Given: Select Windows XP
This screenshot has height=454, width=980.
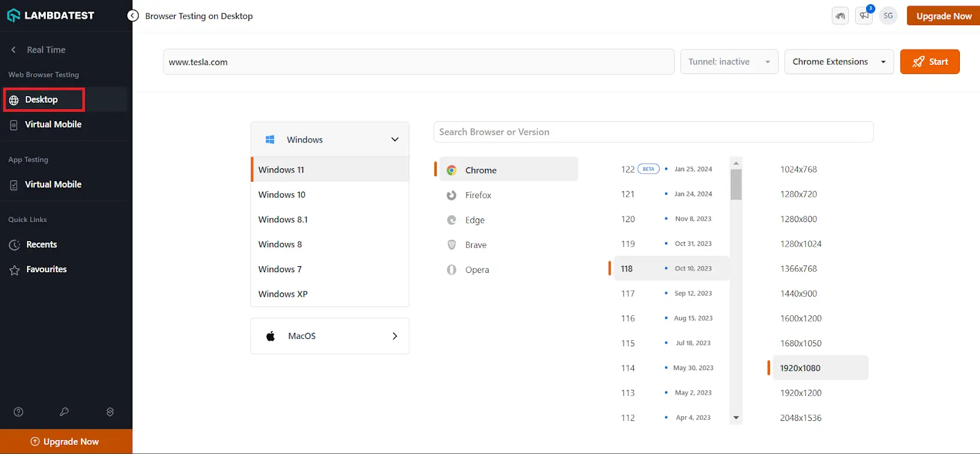Looking at the screenshot, I should (330, 294).
